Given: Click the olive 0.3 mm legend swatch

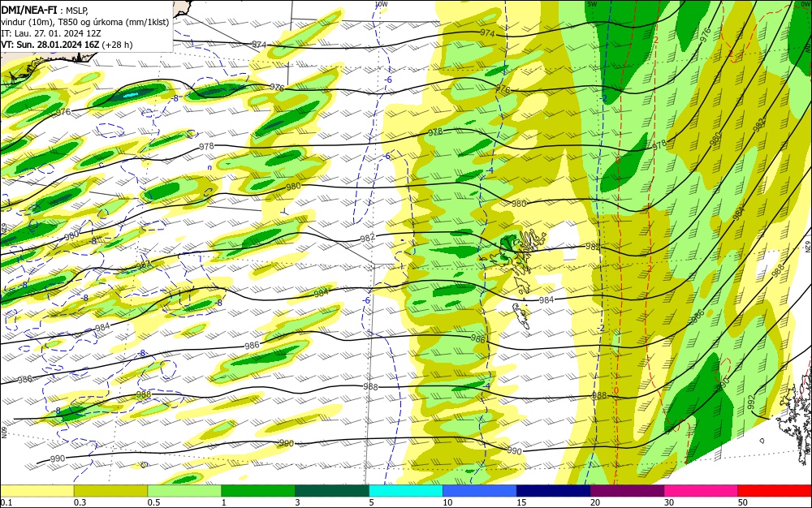Looking at the screenshot, I should (x=110, y=491).
